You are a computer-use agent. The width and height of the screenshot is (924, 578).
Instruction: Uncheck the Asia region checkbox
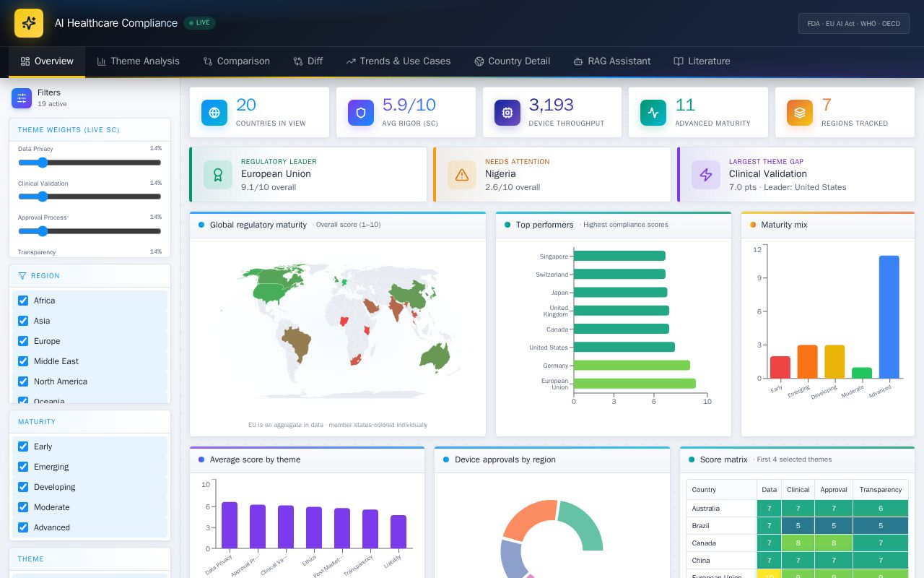click(x=23, y=321)
